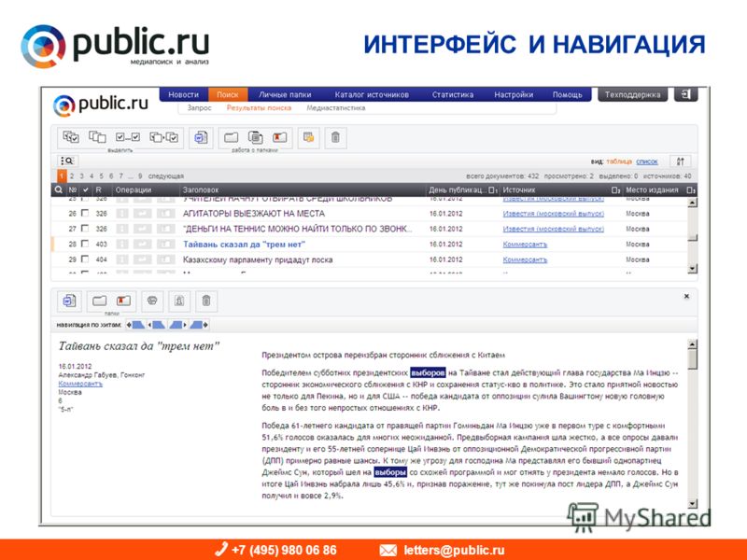The height and width of the screenshot is (560, 747).
Task: Click the select-all documents icon with checkmark
Action: click(x=71, y=137)
